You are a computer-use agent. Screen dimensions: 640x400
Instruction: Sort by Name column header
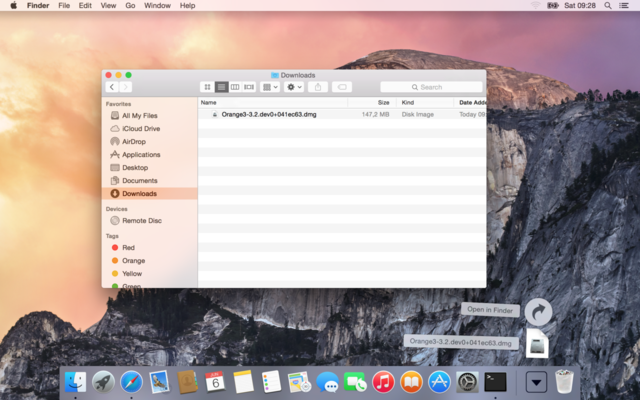(273, 102)
